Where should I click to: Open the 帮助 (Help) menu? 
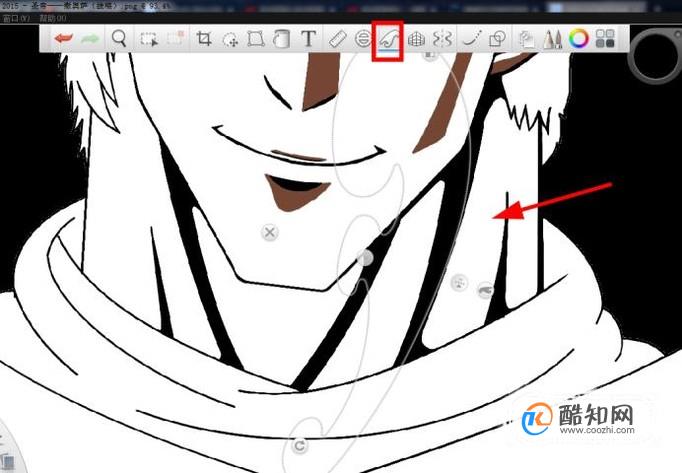pyautogui.click(x=52, y=18)
